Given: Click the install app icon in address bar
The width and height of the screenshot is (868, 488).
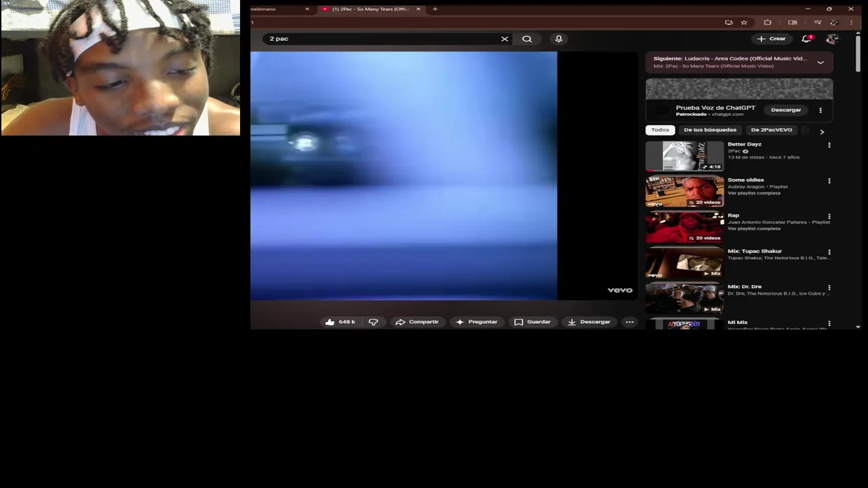Looking at the screenshot, I should pos(729,22).
